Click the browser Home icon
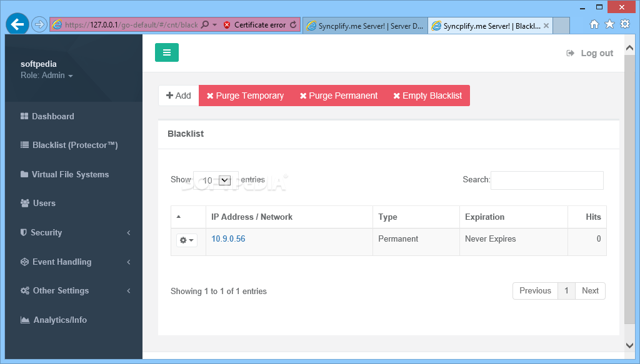Screen dimensions: 640x364 tap(594, 24)
